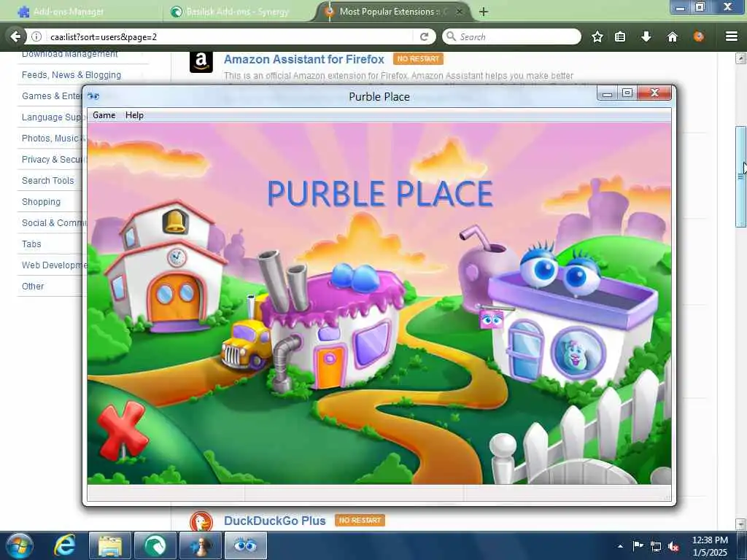Screen dimensions: 747x560
Task: Close the Most Popular Extensions tab
Action: point(460,12)
